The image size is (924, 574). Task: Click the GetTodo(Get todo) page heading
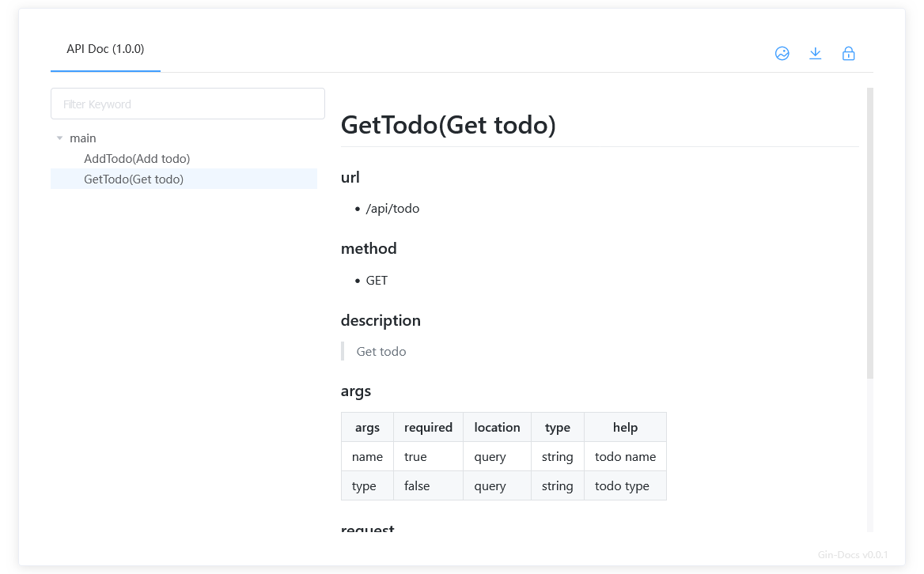click(449, 125)
